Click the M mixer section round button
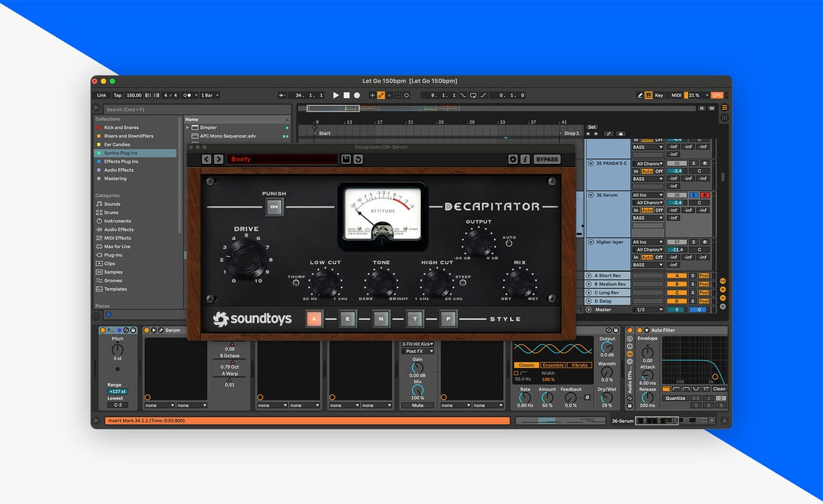823x504 pixels. coord(722,298)
